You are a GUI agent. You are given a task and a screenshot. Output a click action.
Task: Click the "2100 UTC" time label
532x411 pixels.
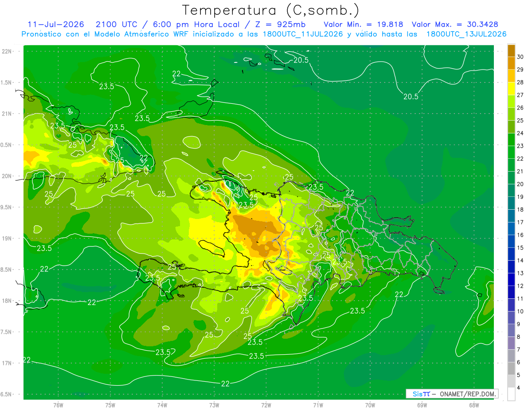pyautogui.click(x=116, y=24)
